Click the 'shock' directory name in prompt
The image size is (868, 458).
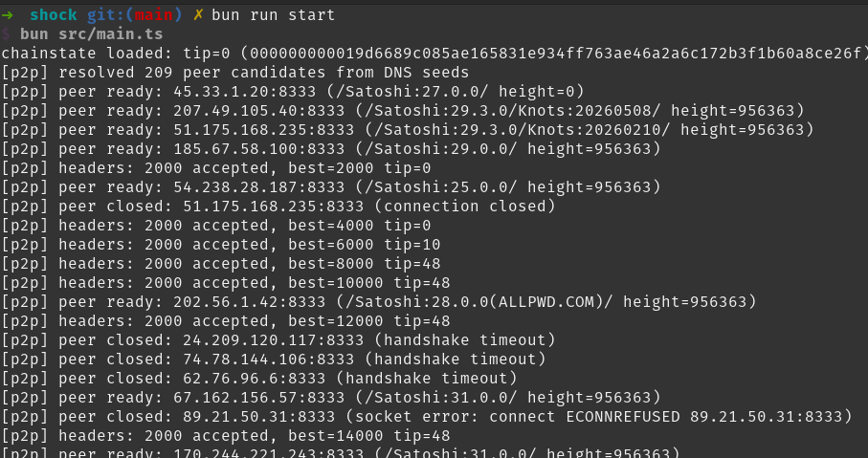54,15
